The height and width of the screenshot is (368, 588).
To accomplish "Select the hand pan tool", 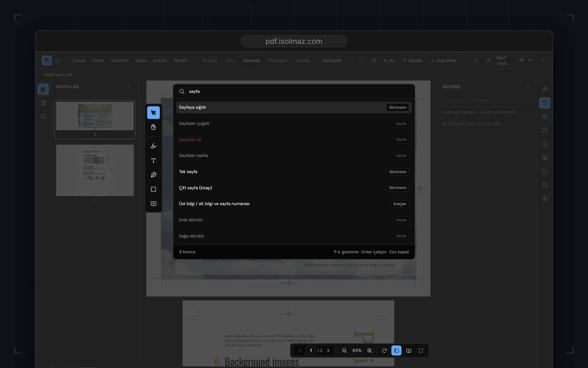I will pyautogui.click(x=153, y=127).
